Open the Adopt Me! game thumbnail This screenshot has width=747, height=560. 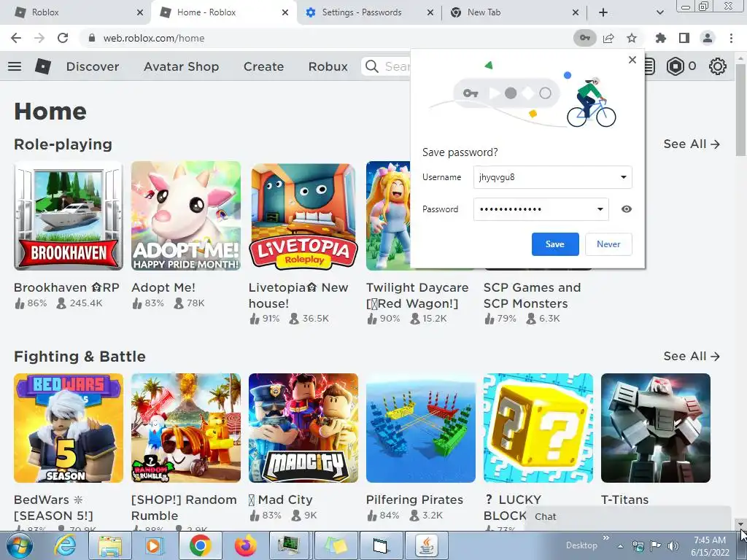[x=186, y=216]
